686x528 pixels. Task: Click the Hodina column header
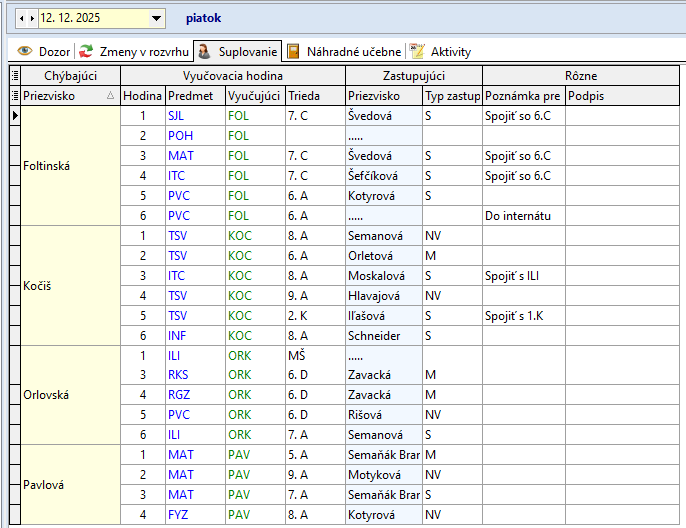point(142,96)
